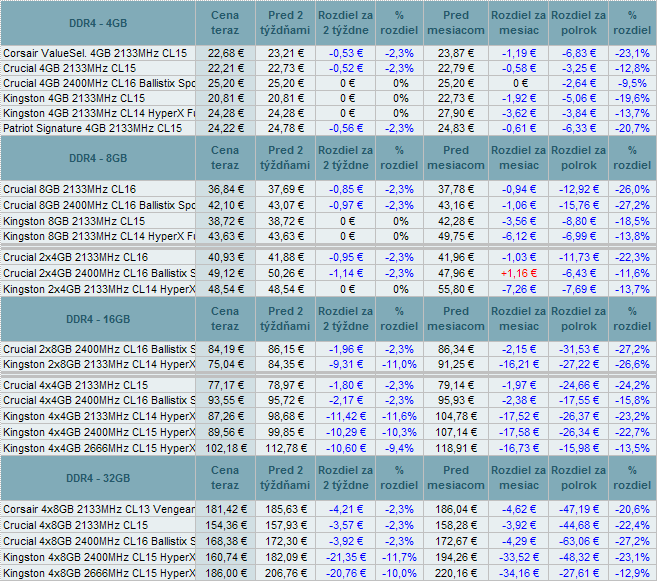This screenshot has width=657, height=581.
Task: Click percent difference -11,7% cell
Action: (x=399, y=557)
